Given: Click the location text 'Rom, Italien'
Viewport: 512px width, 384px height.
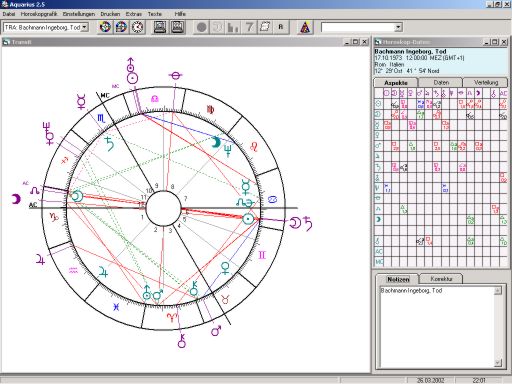Looking at the screenshot, I should (389, 64).
